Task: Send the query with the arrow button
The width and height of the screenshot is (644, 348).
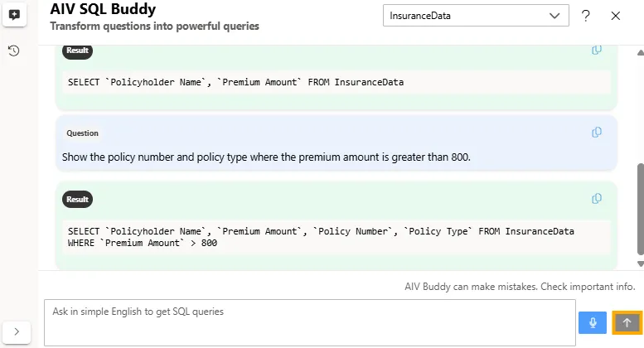Action: coord(627,322)
